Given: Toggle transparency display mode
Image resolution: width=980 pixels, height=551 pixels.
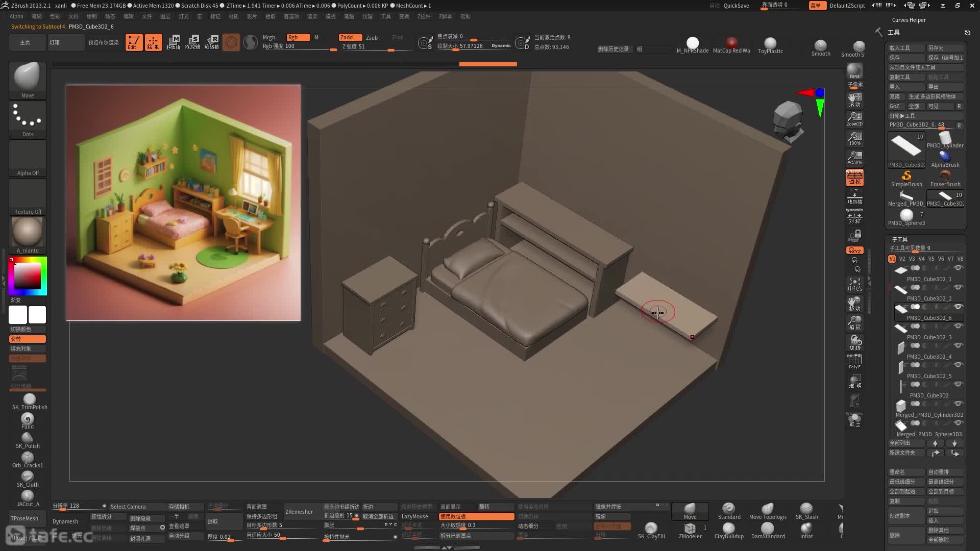Looking at the screenshot, I should (854, 381).
